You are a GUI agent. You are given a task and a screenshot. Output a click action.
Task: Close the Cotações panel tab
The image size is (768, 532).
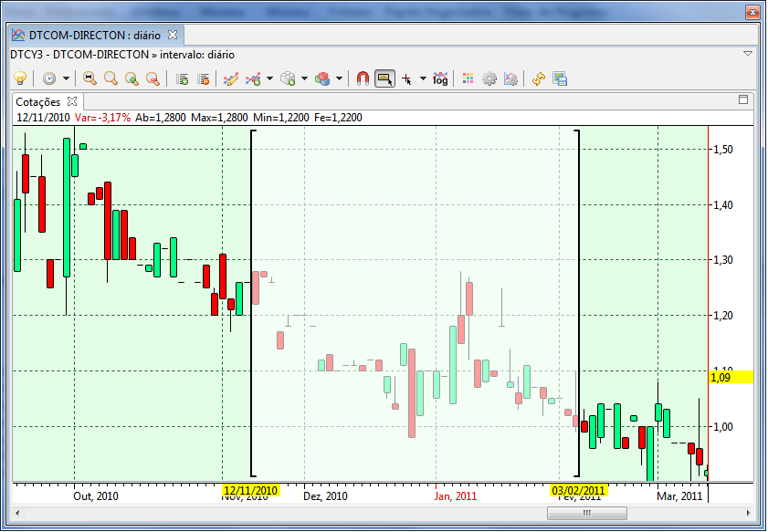coord(72,101)
